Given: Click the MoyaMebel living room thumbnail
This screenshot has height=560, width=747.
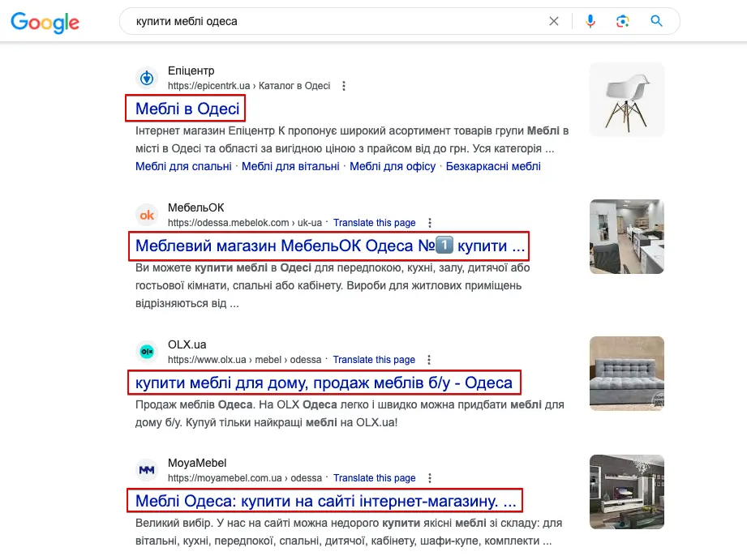Looking at the screenshot, I should (627, 492).
